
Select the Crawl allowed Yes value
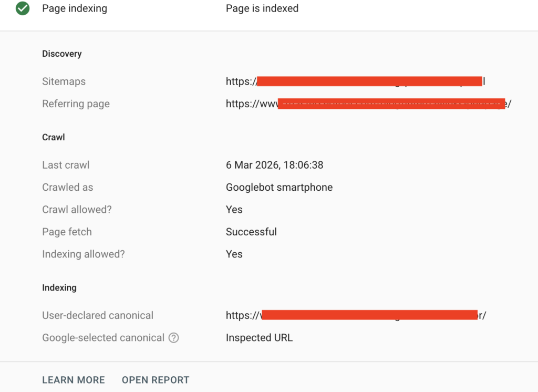[234, 209]
